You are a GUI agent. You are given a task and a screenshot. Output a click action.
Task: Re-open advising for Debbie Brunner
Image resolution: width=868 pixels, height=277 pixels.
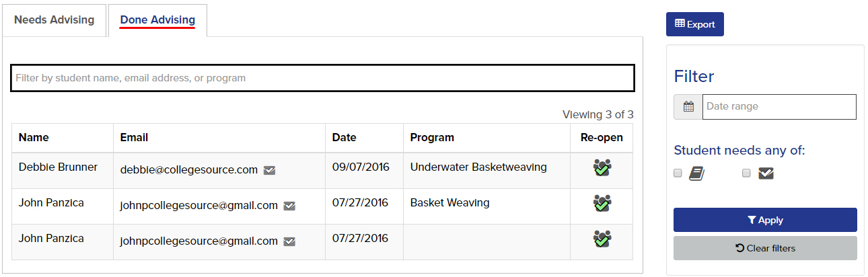[x=602, y=167]
